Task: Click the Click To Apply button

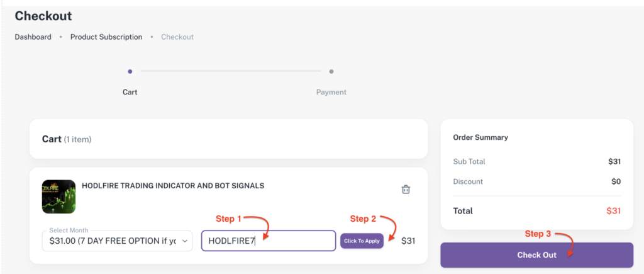Action: click(362, 241)
